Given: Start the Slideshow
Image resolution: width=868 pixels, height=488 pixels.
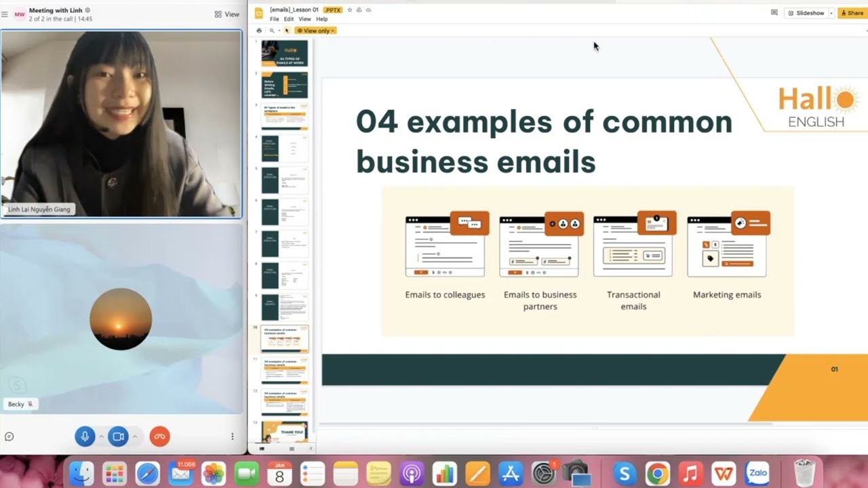Looking at the screenshot, I should coord(807,13).
